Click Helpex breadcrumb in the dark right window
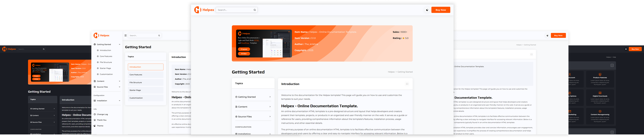This screenshot has height=139, width=644. [x=609, y=57]
